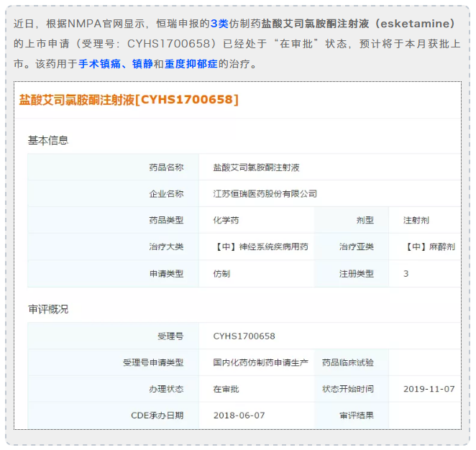This screenshot has height=450, width=476.
Task: Click CYHS1700658 in the 受理号 table row
Action: coord(244,336)
